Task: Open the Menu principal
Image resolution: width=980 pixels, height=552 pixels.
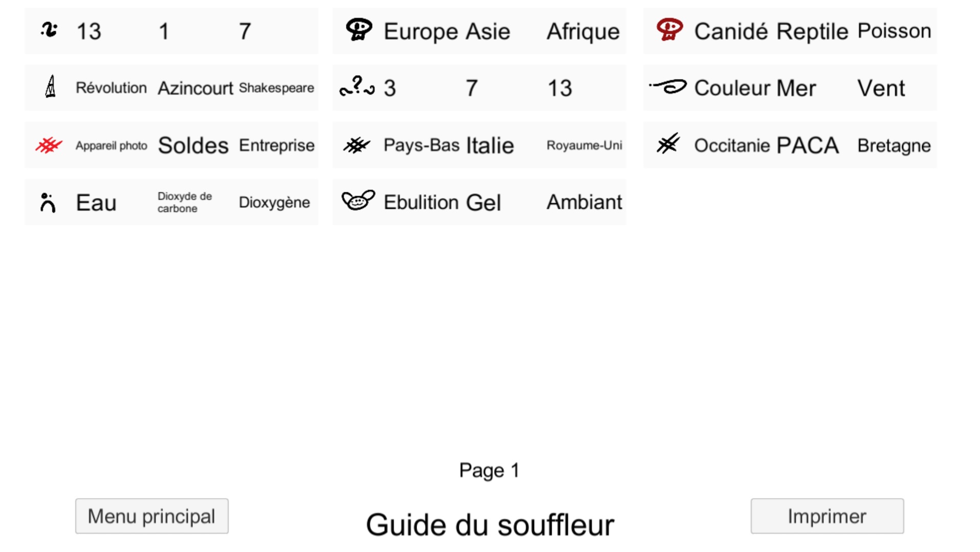Action: 152,516
